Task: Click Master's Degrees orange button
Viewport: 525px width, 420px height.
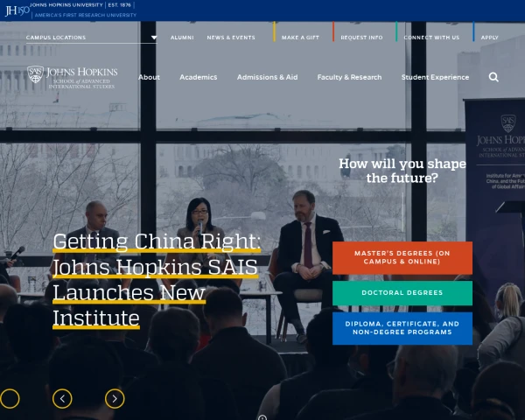Action: click(x=402, y=258)
